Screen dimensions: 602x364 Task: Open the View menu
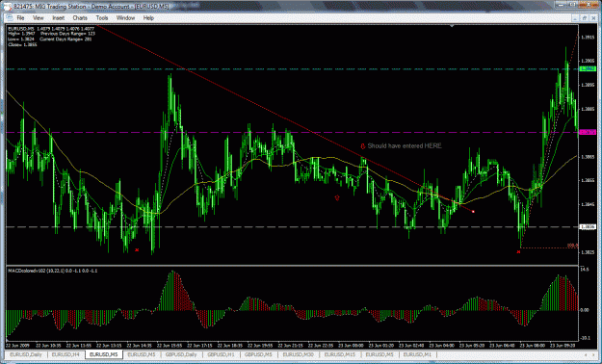pyautogui.click(x=39, y=18)
